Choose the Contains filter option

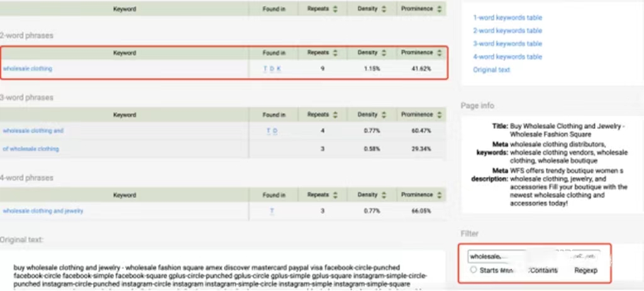(544, 270)
